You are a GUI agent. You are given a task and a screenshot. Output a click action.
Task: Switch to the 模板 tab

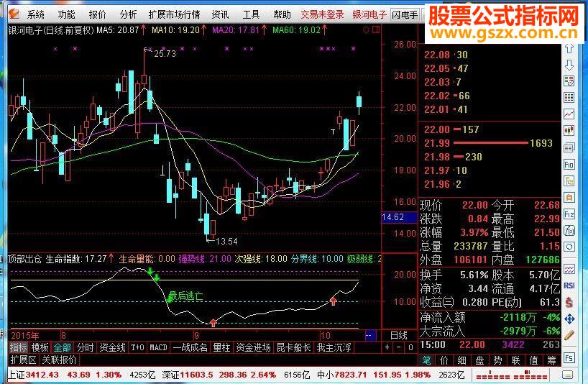point(40,347)
